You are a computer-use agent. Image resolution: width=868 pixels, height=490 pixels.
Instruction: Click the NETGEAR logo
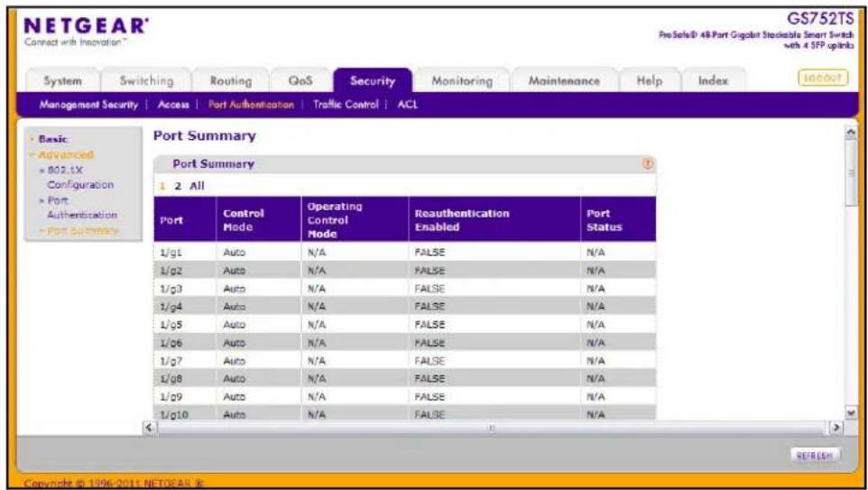tap(87, 26)
